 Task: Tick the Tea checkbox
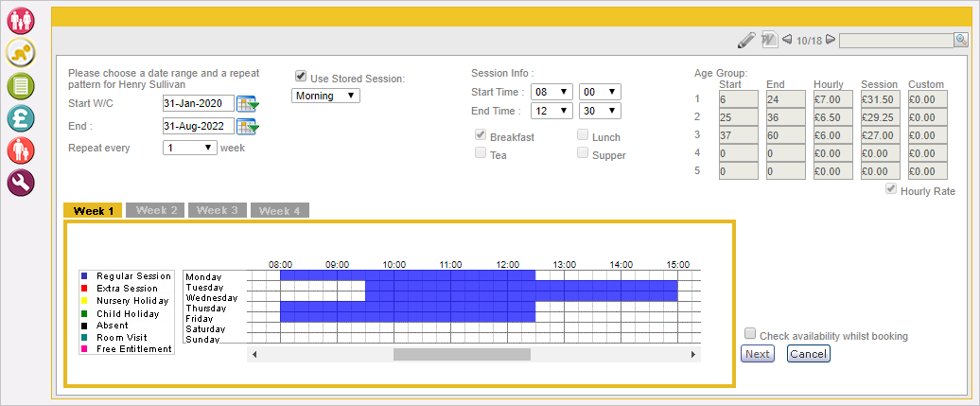tap(481, 152)
